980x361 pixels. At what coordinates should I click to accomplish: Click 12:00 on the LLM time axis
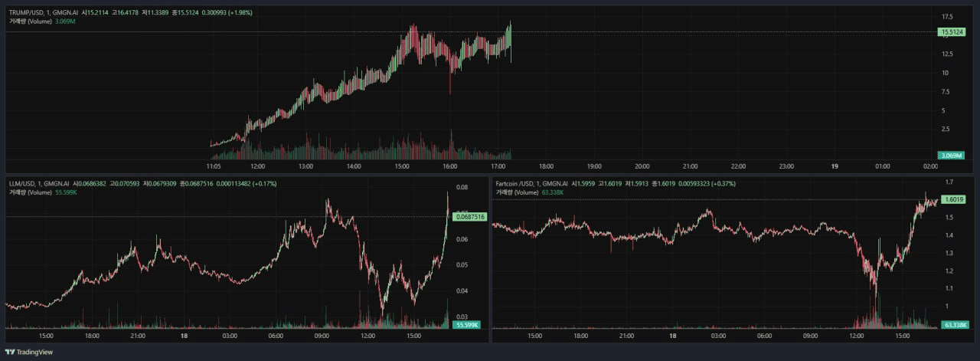point(367,336)
